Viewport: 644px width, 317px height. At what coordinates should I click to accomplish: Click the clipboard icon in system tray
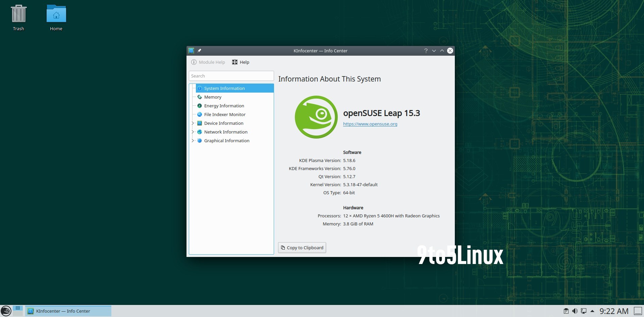[x=566, y=311]
